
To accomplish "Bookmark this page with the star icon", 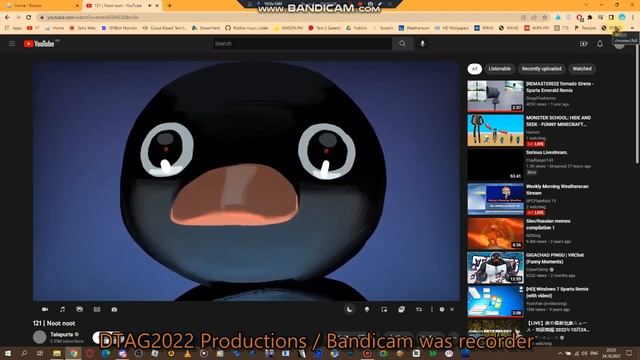I will (544, 17).
